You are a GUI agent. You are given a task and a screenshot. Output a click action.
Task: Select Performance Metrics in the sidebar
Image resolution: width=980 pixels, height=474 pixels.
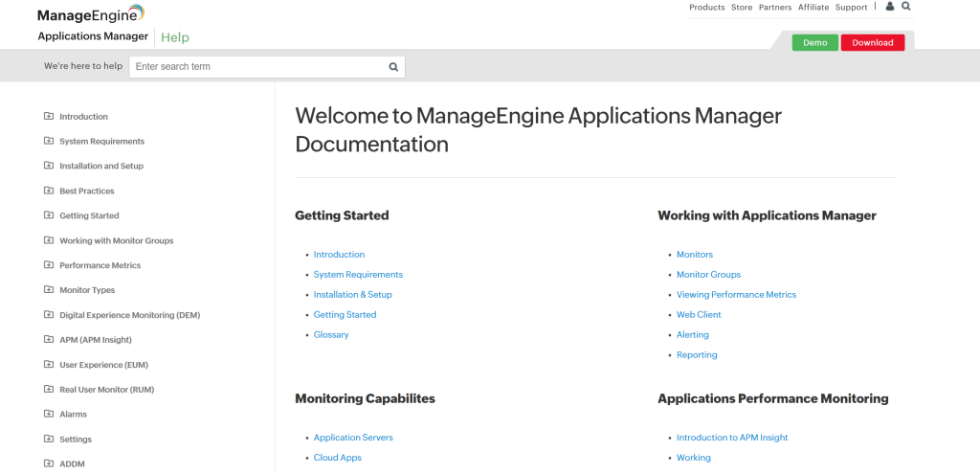coord(100,266)
